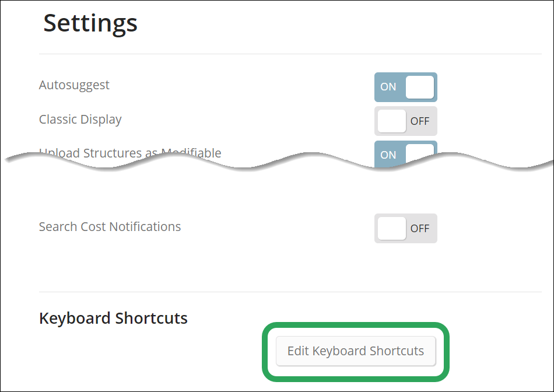
Task: Click OFF text in Search Cost Notifications switch
Action: tap(420, 229)
